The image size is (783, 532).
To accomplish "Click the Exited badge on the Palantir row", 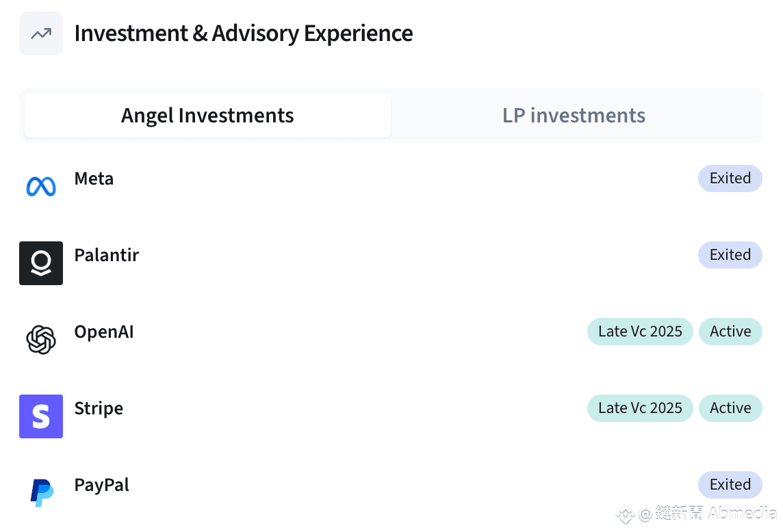I will tap(730, 255).
